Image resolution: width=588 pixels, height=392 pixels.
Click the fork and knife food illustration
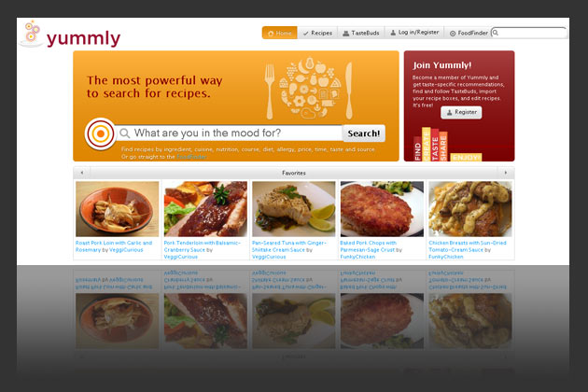point(309,88)
